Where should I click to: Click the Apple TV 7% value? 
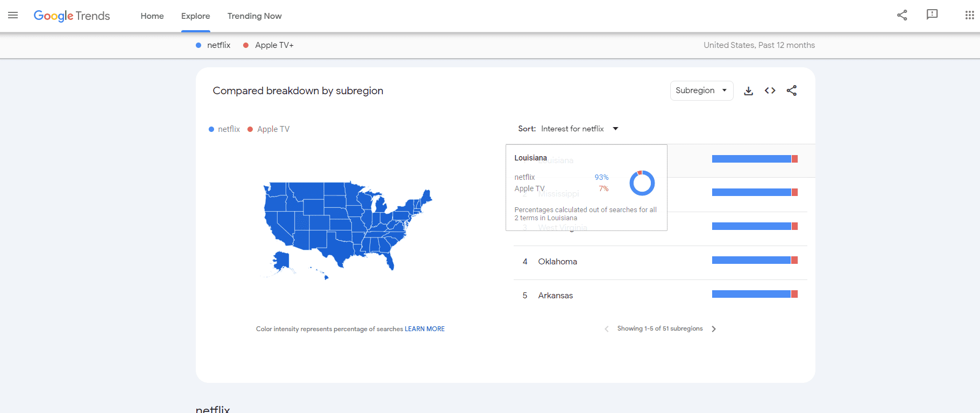[x=603, y=188]
